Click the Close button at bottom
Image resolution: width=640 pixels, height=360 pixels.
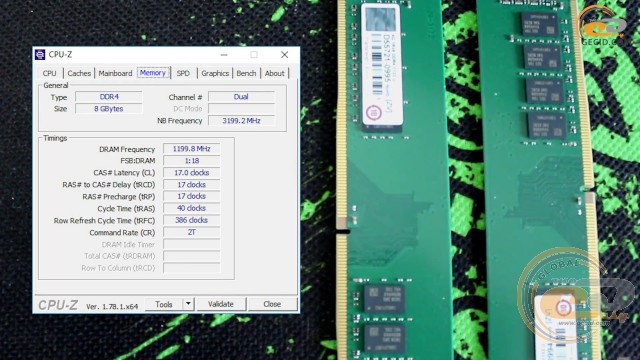tap(272, 304)
